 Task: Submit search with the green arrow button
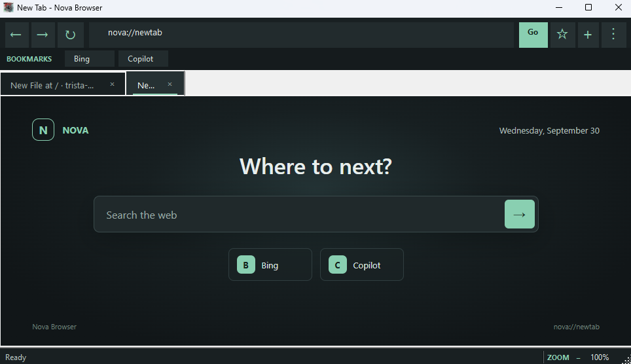pyautogui.click(x=520, y=214)
